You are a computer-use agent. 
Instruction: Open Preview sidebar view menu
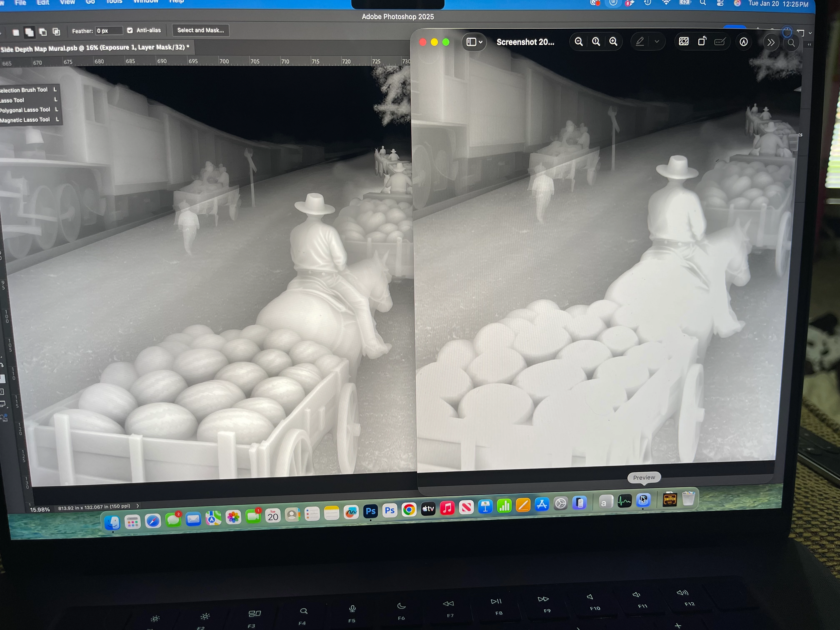(474, 42)
